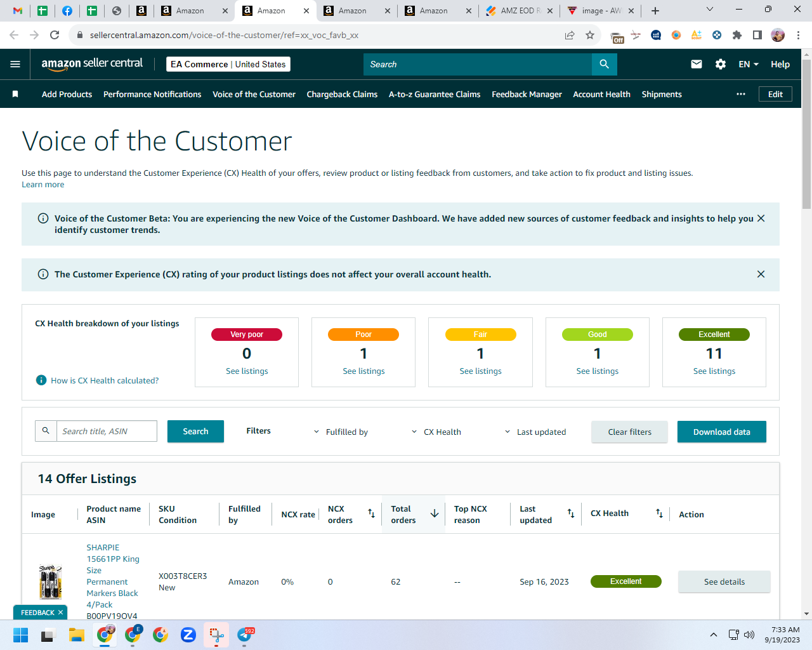Toggle the Chrome side panel
812x650 pixels.
click(757, 35)
